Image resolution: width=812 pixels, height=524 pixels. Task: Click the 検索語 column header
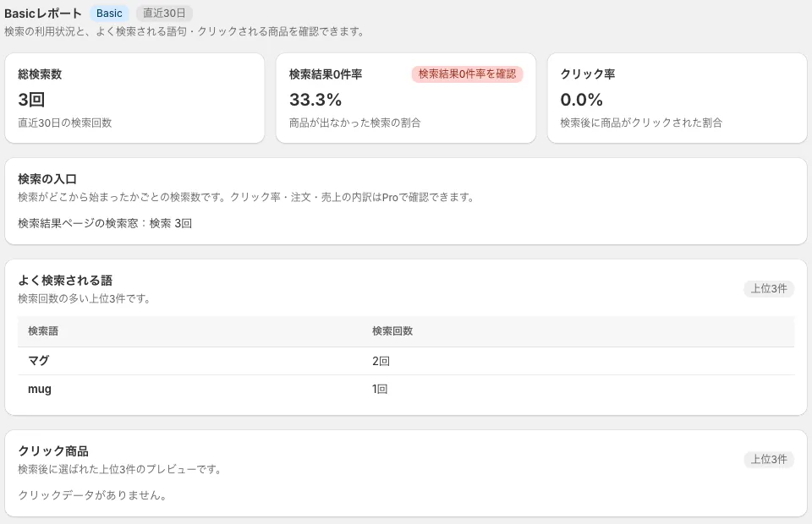[43, 331]
